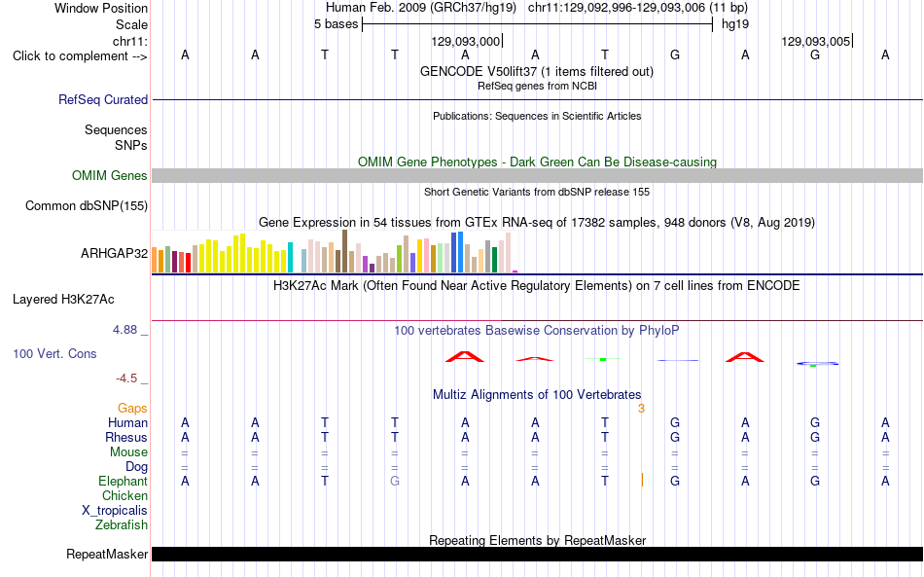
Task: Click the 'Click to complement -->' label
Action: (x=80, y=56)
